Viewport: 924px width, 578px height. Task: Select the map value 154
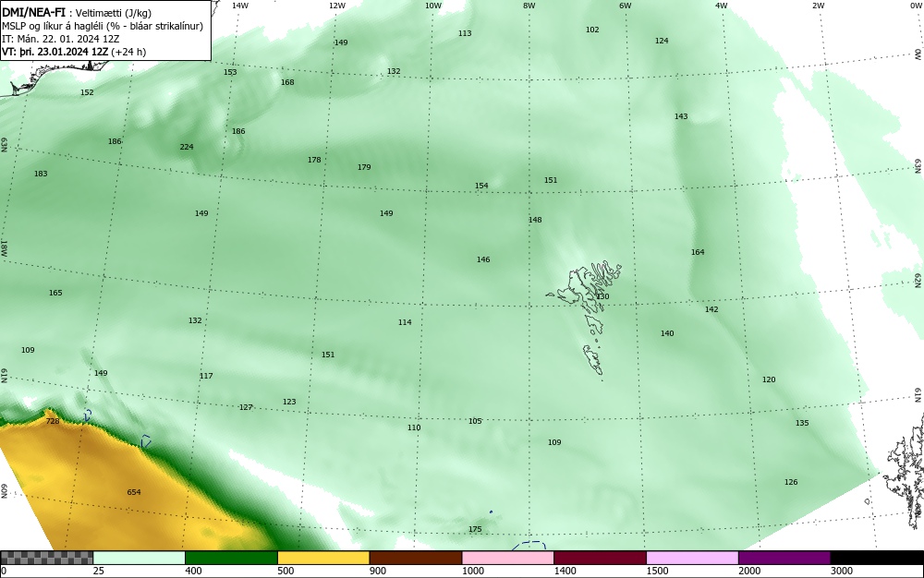(481, 186)
